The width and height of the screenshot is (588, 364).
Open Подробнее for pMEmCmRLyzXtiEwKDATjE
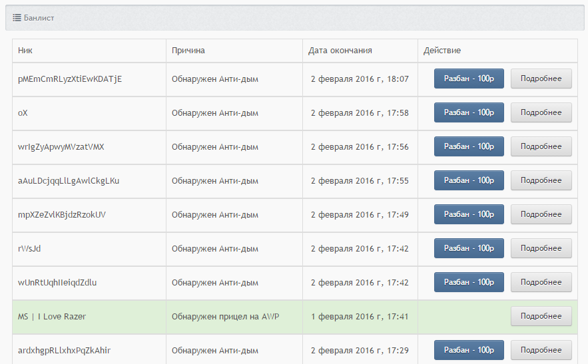pos(541,79)
